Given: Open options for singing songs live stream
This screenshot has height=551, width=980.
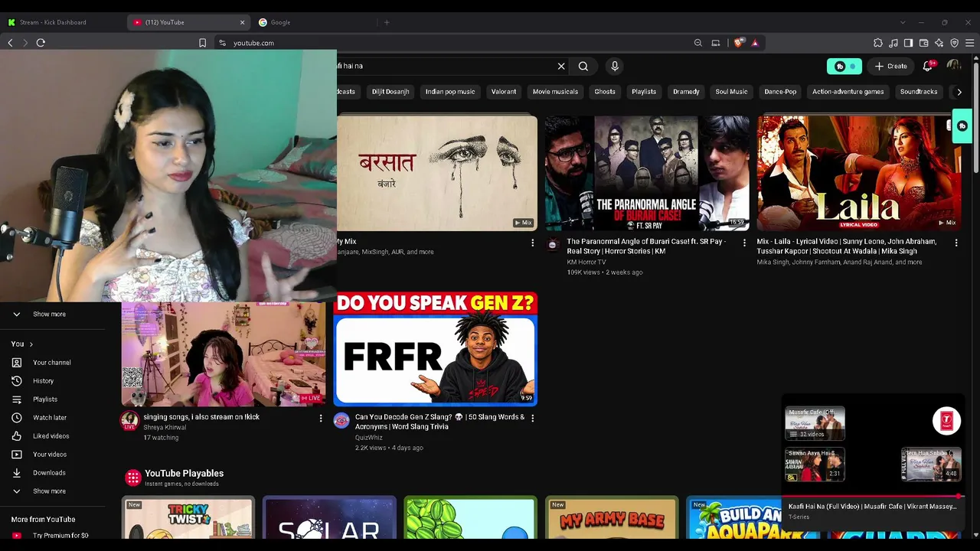Looking at the screenshot, I should [x=321, y=418].
